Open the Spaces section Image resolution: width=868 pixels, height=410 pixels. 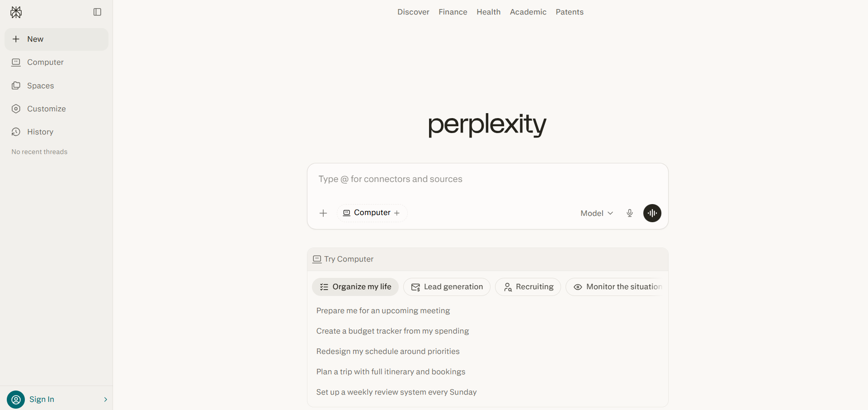[x=40, y=86]
